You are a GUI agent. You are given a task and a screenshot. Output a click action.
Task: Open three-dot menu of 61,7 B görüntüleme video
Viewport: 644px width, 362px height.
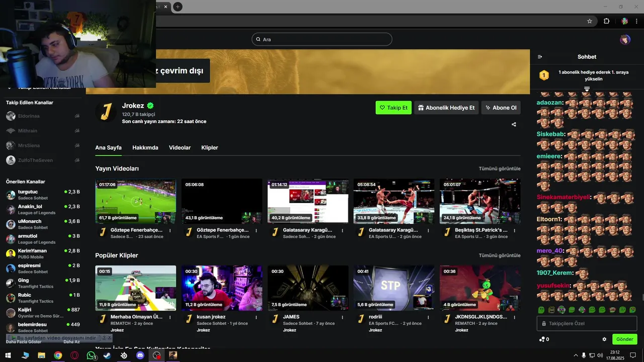(x=170, y=231)
